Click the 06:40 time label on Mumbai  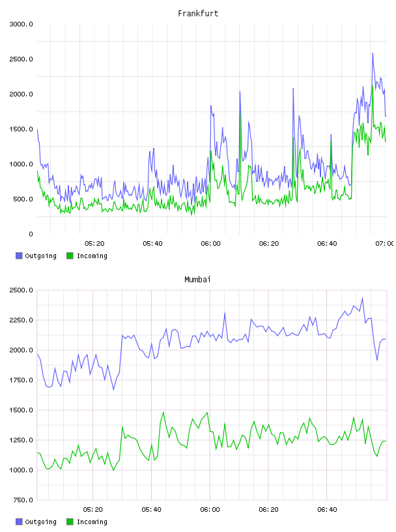tap(327, 509)
